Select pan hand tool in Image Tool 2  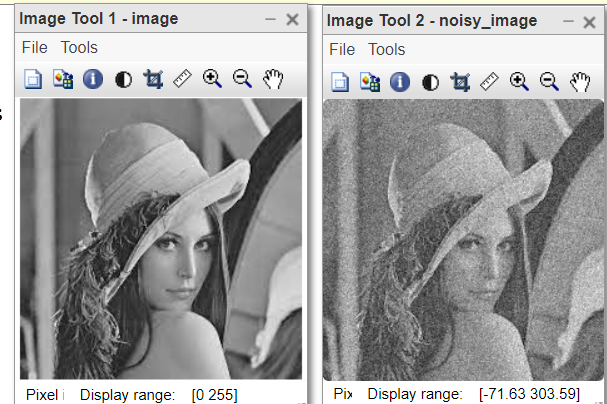coord(580,81)
